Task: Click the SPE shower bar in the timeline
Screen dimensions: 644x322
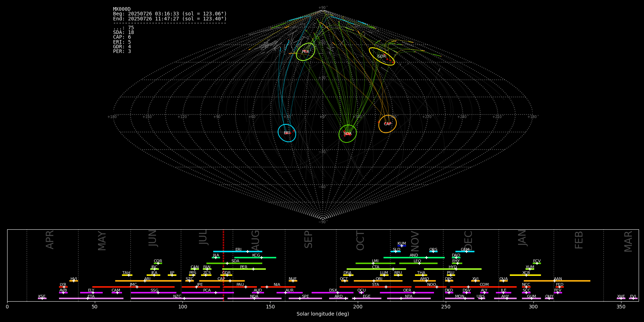Action: pyautogui.click(x=305, y=298)
